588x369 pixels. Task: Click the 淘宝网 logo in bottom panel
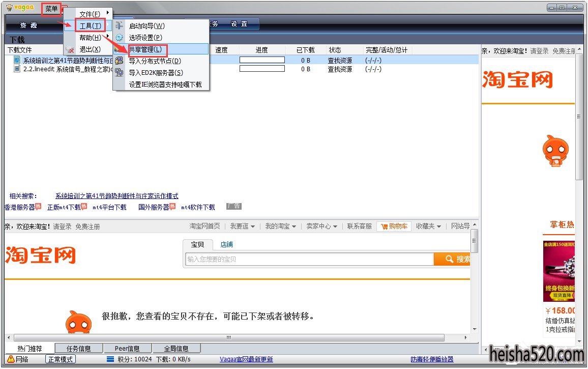click(41, 255)
